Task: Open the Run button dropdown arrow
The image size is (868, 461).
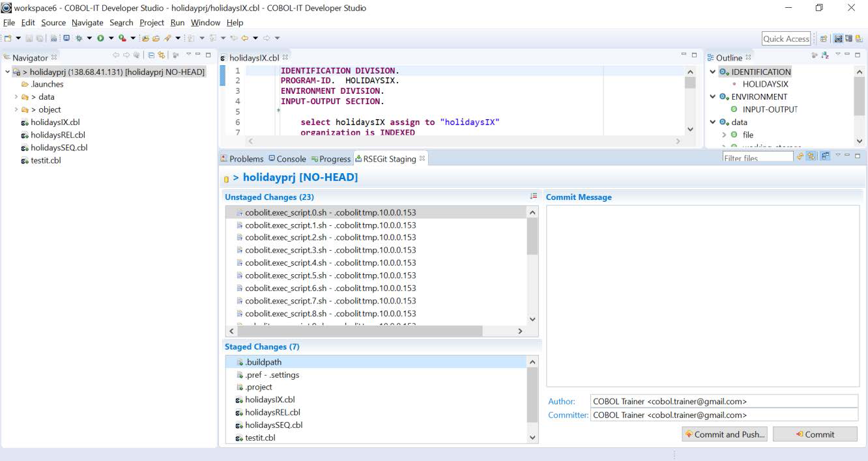Action: click(x=111, y=38)
